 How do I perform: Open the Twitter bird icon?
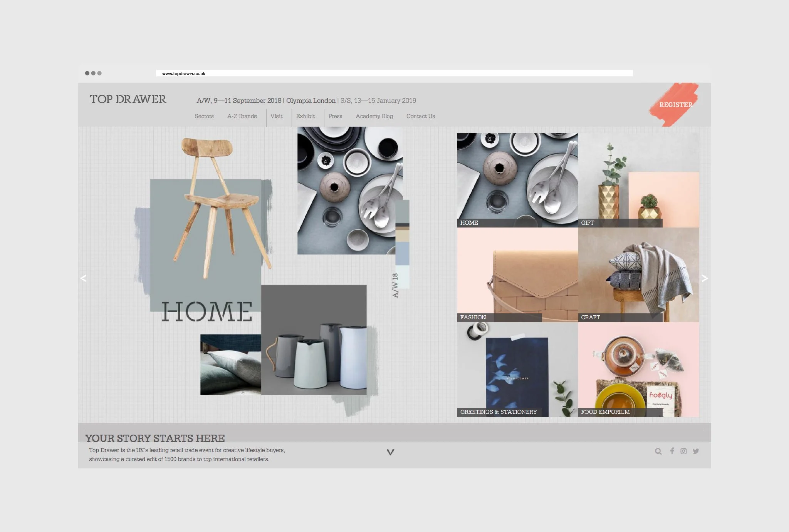click(696, 451)
